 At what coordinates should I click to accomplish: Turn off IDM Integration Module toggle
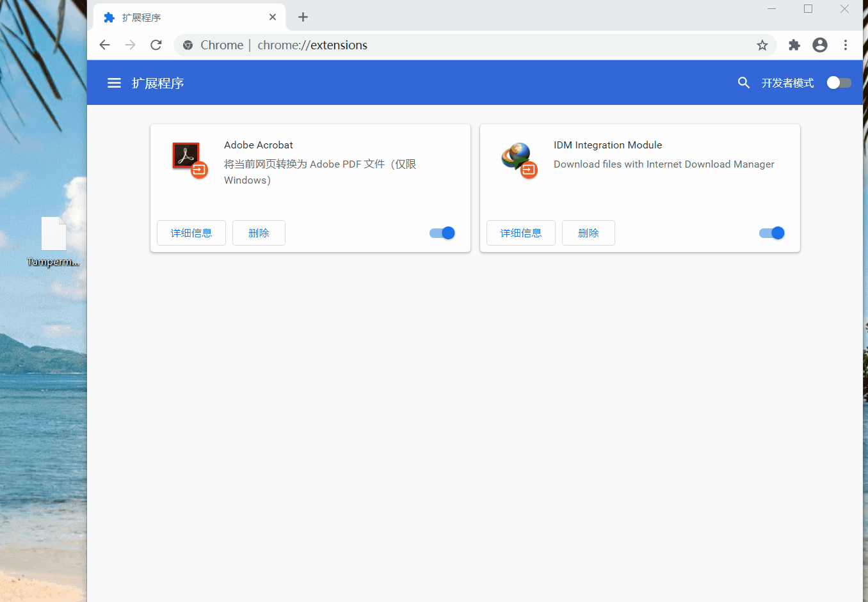tap(772, 233)
